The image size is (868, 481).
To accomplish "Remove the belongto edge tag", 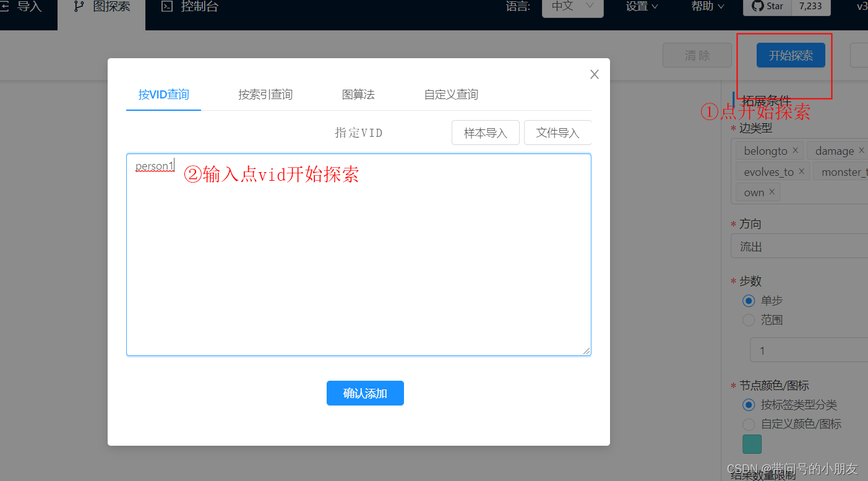I will coord(796,150).
